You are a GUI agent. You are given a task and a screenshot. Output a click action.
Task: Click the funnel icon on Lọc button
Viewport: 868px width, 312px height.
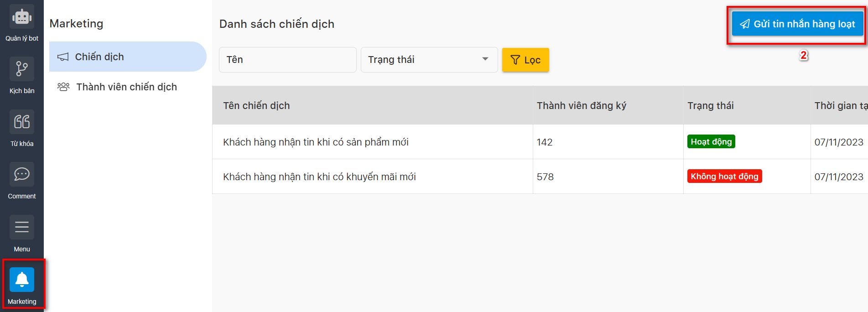515,60
